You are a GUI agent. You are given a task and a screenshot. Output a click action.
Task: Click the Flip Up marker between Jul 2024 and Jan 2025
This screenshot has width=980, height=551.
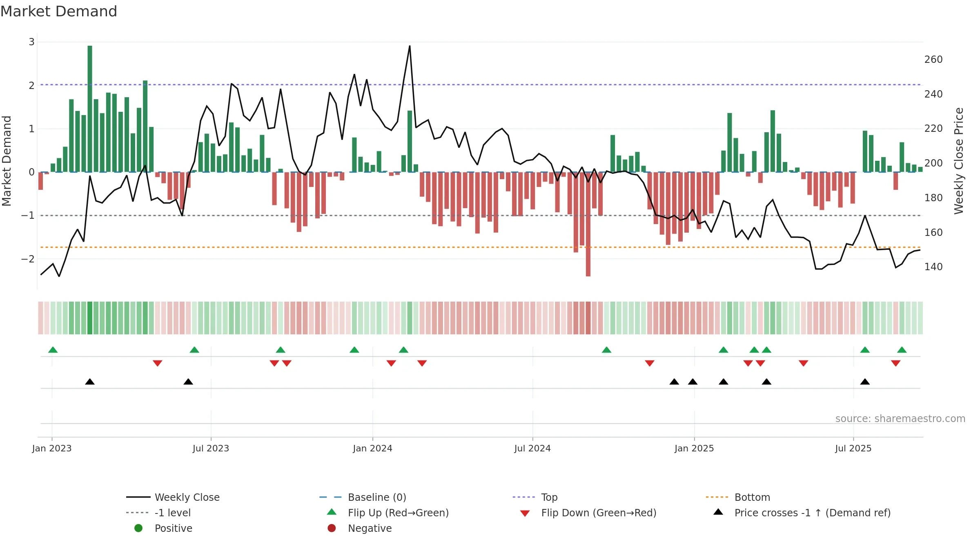607,350
